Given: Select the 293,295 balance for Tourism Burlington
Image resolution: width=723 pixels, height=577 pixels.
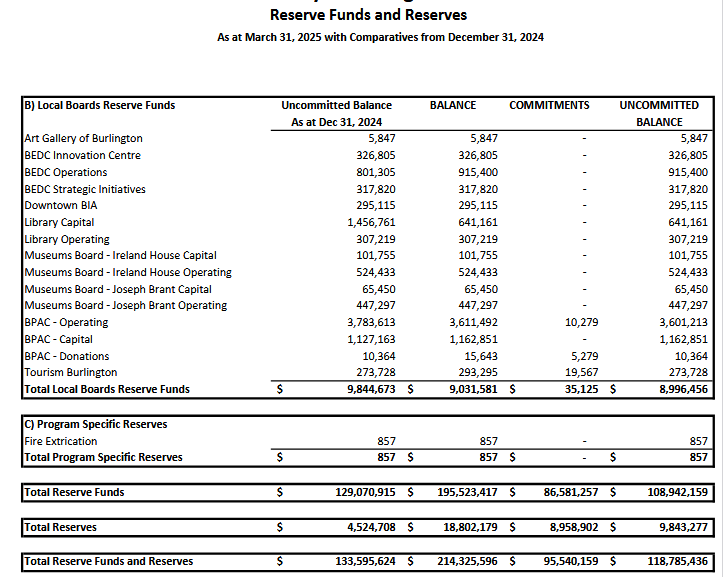Looking at the screenshot, I should [478, 372].
